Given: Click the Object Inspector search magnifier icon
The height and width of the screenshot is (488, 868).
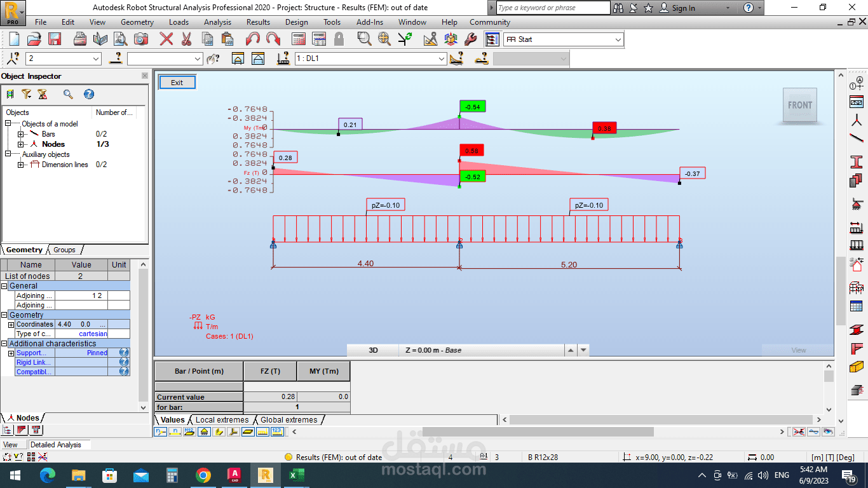Looking at the screenshot, I should (x=68, y=94).
